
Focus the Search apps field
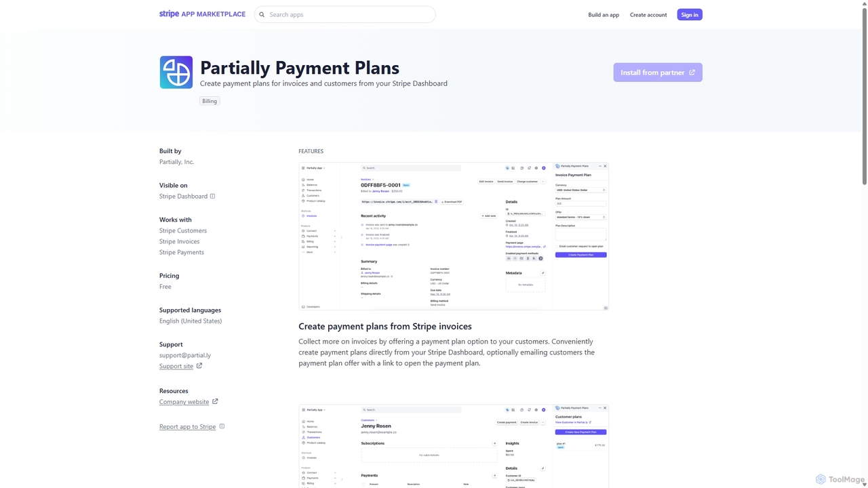344,14
